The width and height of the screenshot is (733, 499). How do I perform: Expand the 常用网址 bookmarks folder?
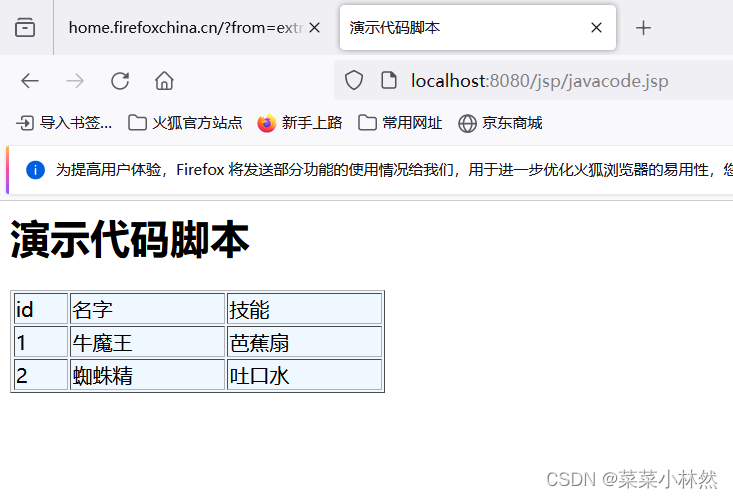400,123
